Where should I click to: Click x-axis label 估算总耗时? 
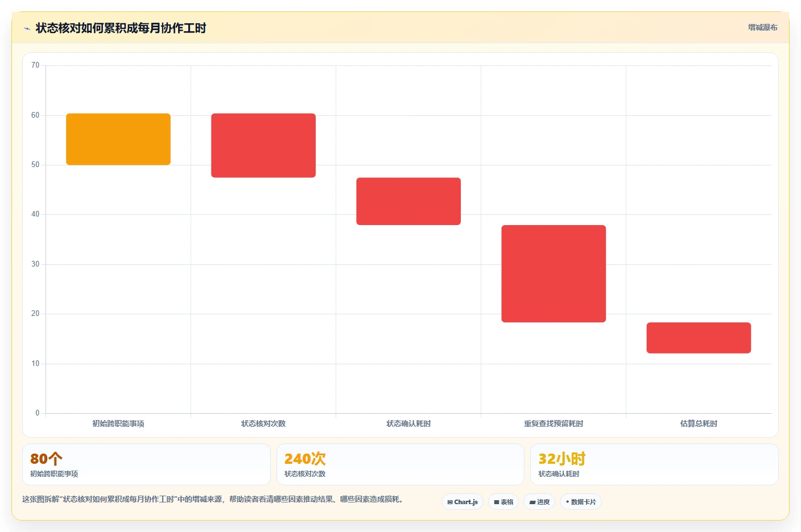699,423
